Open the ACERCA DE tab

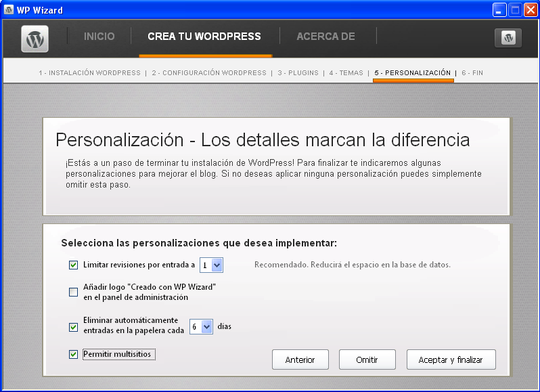pyautogui.click(x=325, y=36)
